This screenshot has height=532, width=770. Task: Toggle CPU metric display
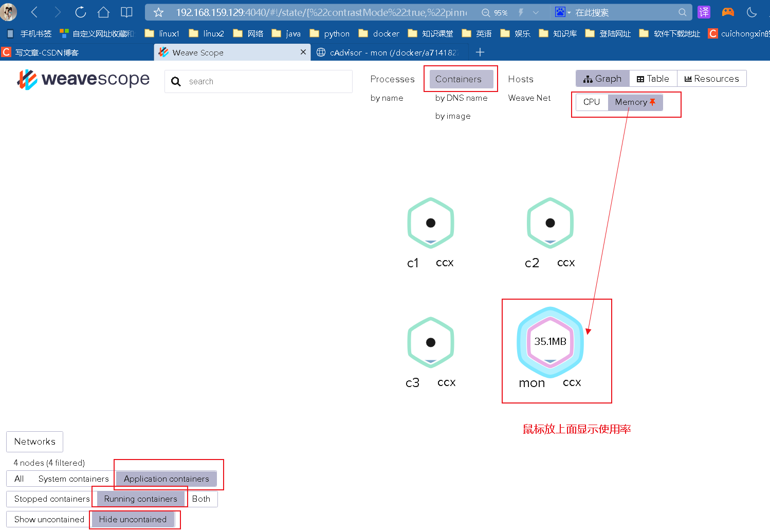click(591, 102)
